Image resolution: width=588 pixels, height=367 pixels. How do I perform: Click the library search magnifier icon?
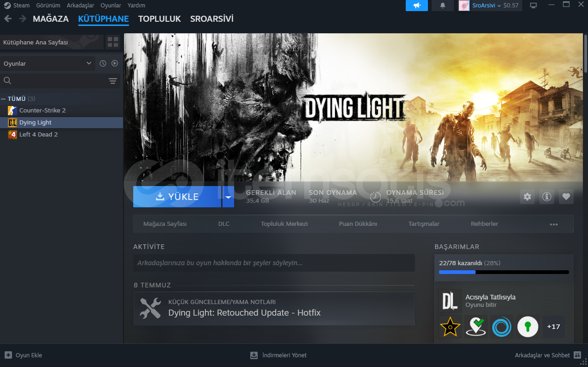[7, 81]
